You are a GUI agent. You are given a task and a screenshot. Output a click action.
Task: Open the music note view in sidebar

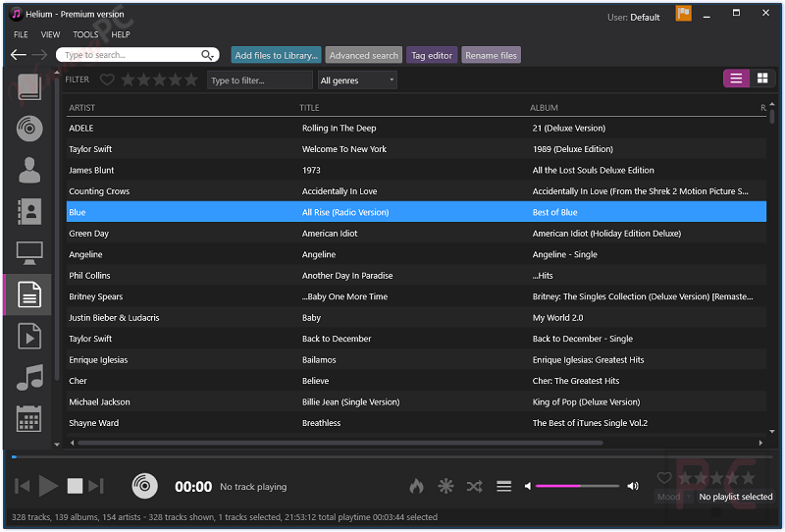click(29, 378)
